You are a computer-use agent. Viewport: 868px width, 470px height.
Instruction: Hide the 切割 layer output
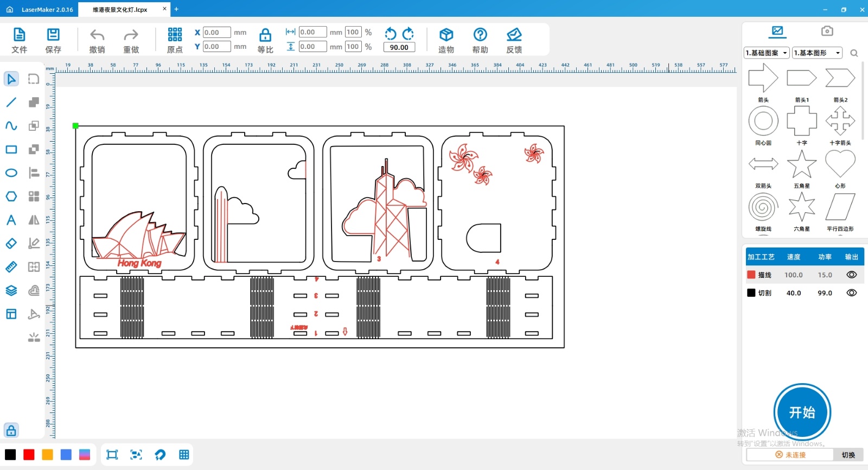(x=851, y=293)
